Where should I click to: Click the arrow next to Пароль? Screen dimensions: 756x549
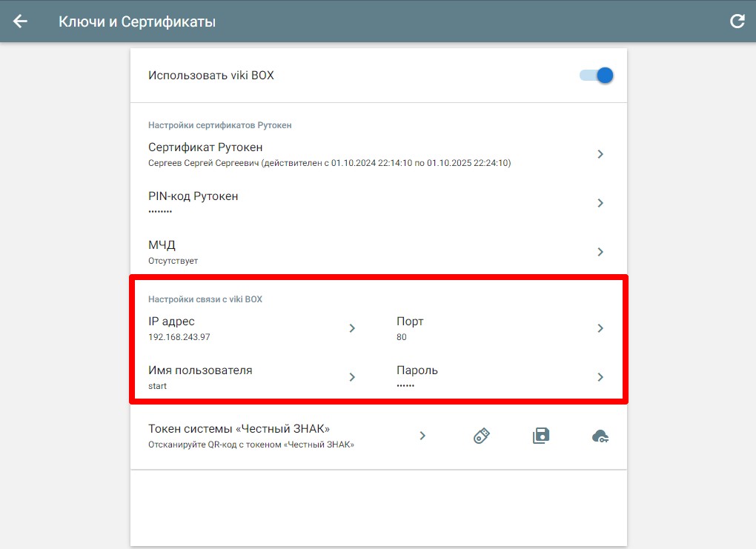click(x=600, y=377)
